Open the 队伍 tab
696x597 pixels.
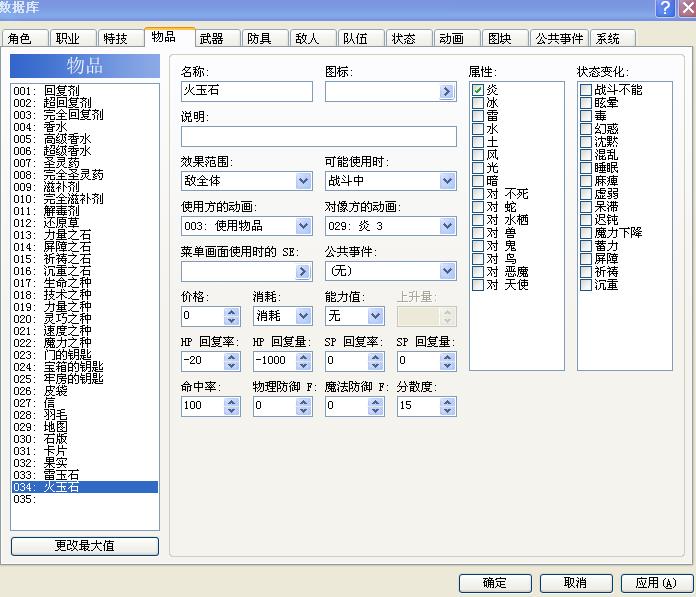[x=361, y=39]
